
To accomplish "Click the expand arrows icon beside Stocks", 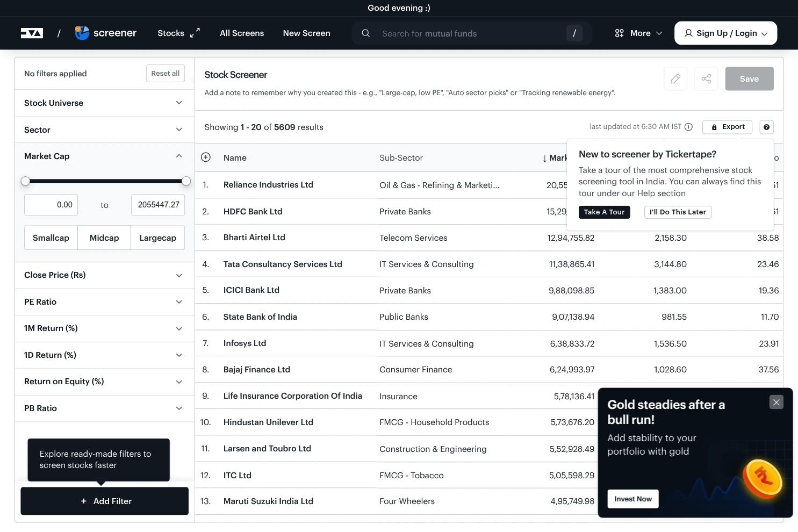I will click(x=195, y=33).
